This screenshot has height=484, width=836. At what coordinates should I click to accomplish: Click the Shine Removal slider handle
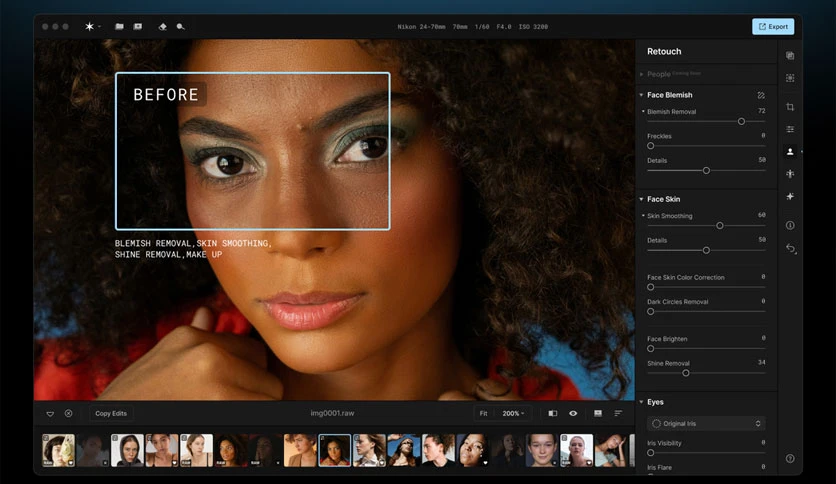click(x=686, y=373)
